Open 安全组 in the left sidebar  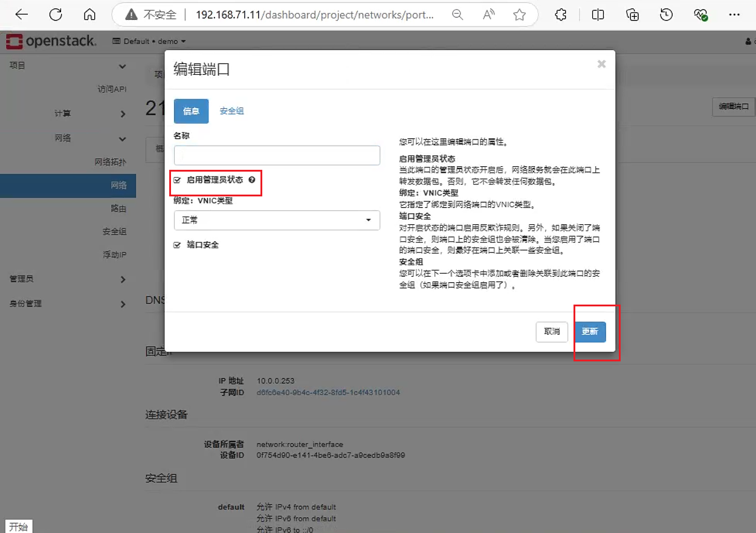[114, 232]
